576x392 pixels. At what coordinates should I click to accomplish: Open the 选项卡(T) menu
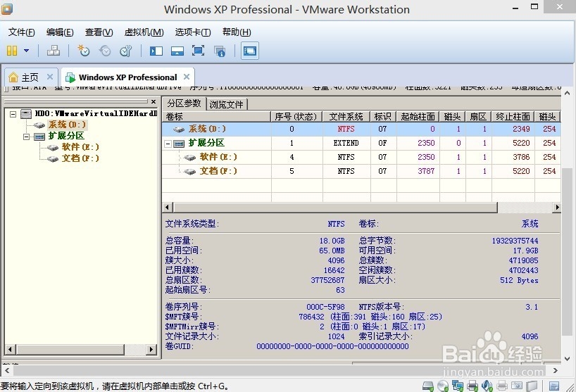(x=193, y=32)
